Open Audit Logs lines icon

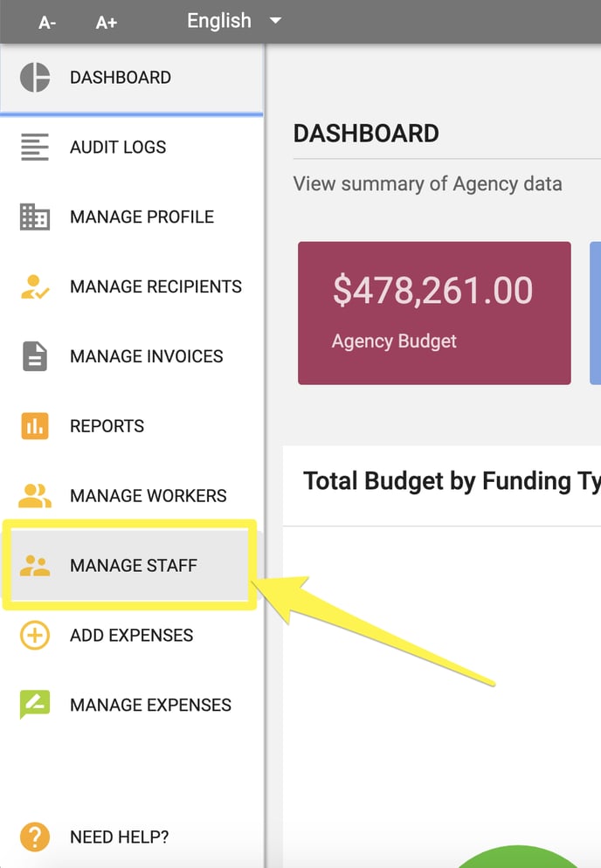[x=35, y=147]
